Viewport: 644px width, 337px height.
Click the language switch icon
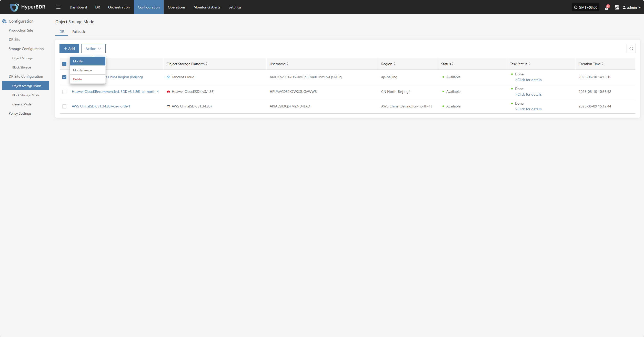[617, 7]
